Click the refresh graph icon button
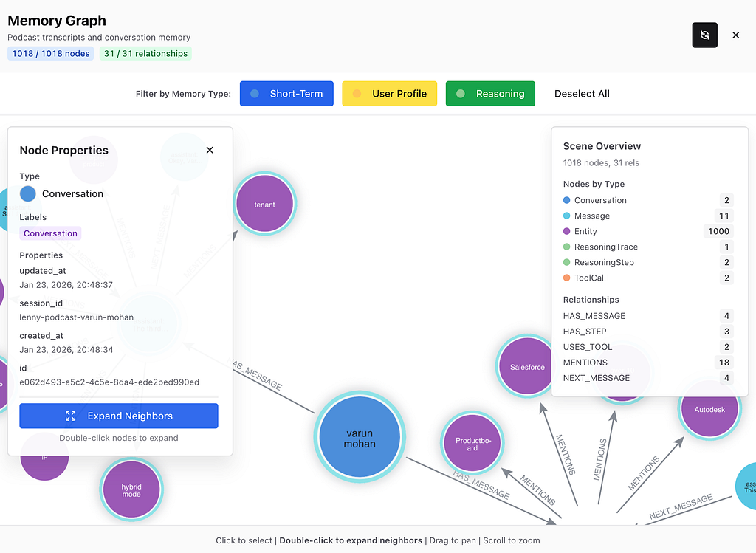This screenshot has height=553, width=756. tap(704, 35)
